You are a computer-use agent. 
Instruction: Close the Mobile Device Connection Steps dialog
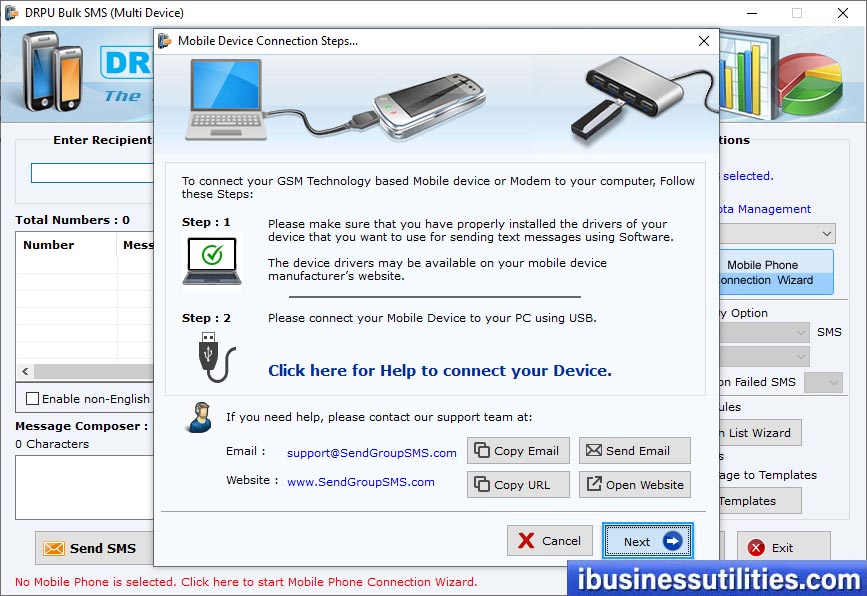tap(703, 41)
